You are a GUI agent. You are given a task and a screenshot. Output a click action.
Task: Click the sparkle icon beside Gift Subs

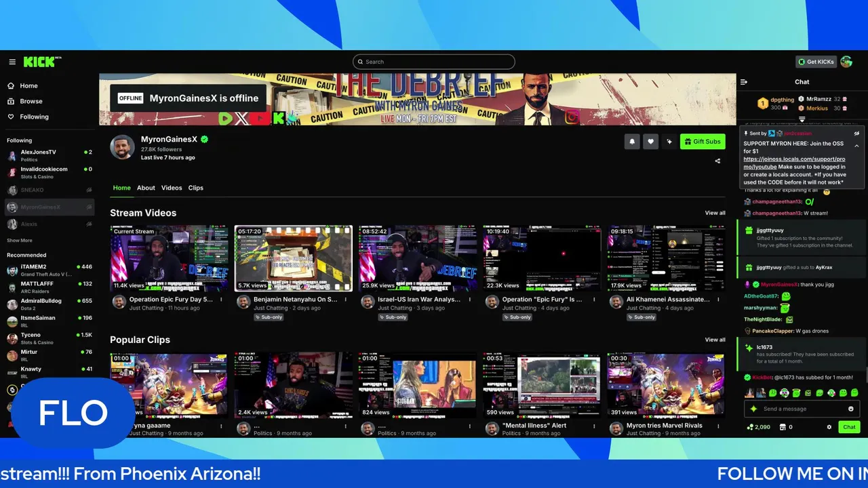tap(669, 142)
